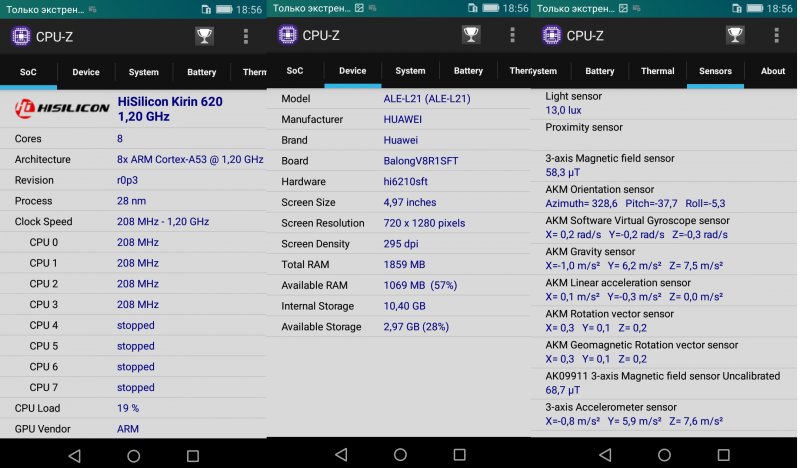Tap the CPU-Z app icon in the left screen
Image resolution: width=800 pixels, height=468 pixels.
[x=21, y=37]
